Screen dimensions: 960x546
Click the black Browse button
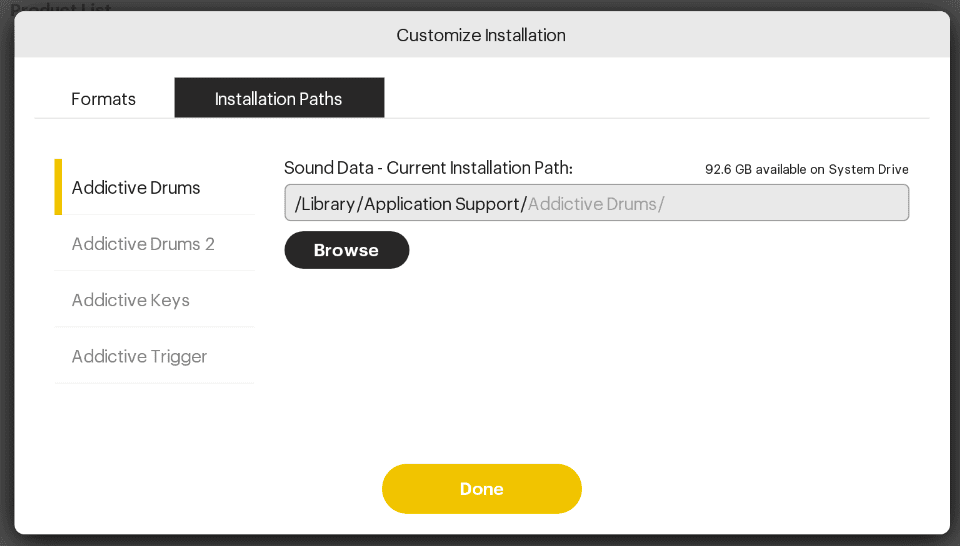click(347, 250)
